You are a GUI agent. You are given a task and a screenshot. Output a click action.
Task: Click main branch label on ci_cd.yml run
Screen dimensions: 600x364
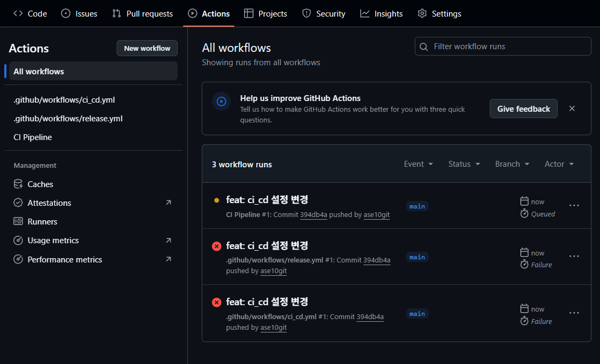point(417,314)
